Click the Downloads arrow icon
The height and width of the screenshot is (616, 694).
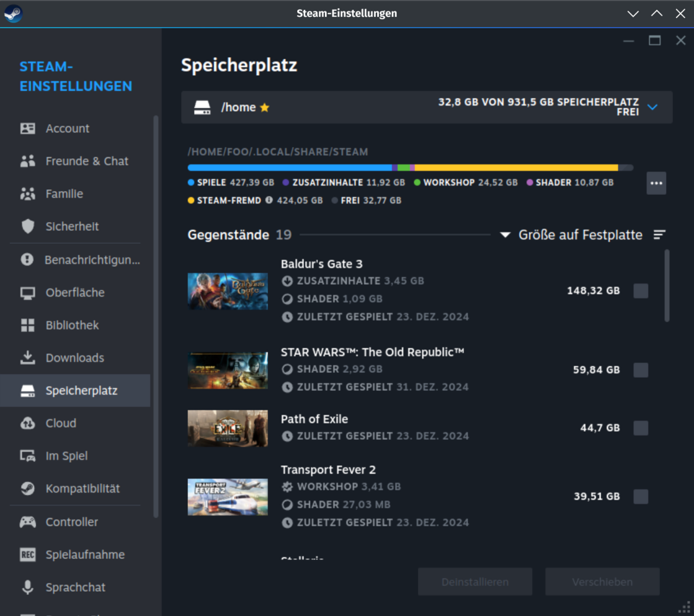(x=28, y=357)
